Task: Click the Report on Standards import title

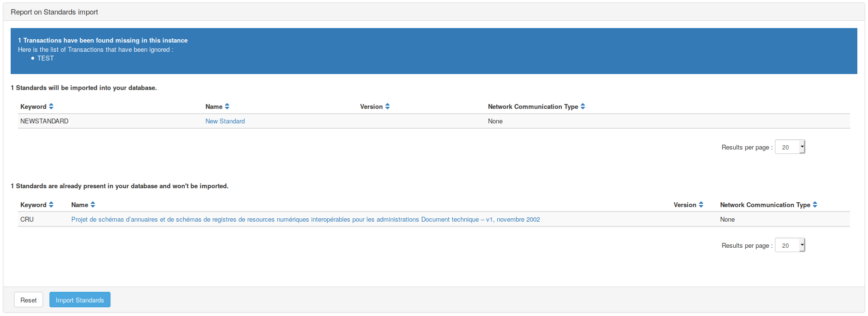Action: point(54,12)
